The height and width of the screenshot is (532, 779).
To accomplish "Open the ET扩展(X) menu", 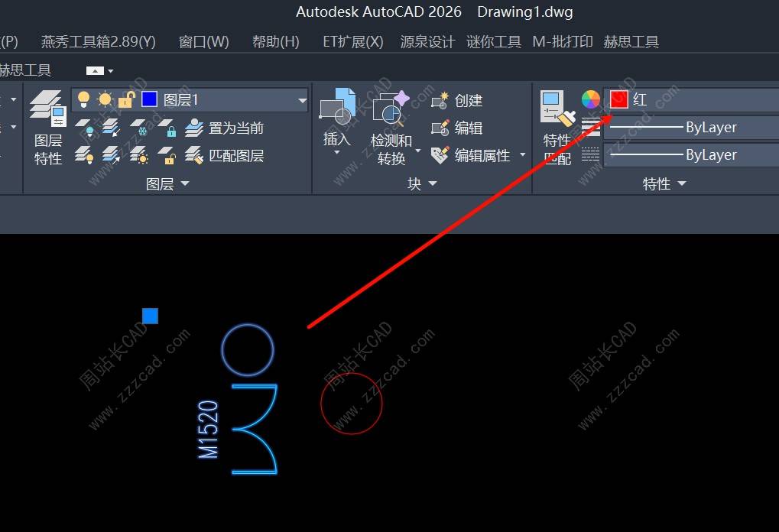I will (x=352, y=42).
